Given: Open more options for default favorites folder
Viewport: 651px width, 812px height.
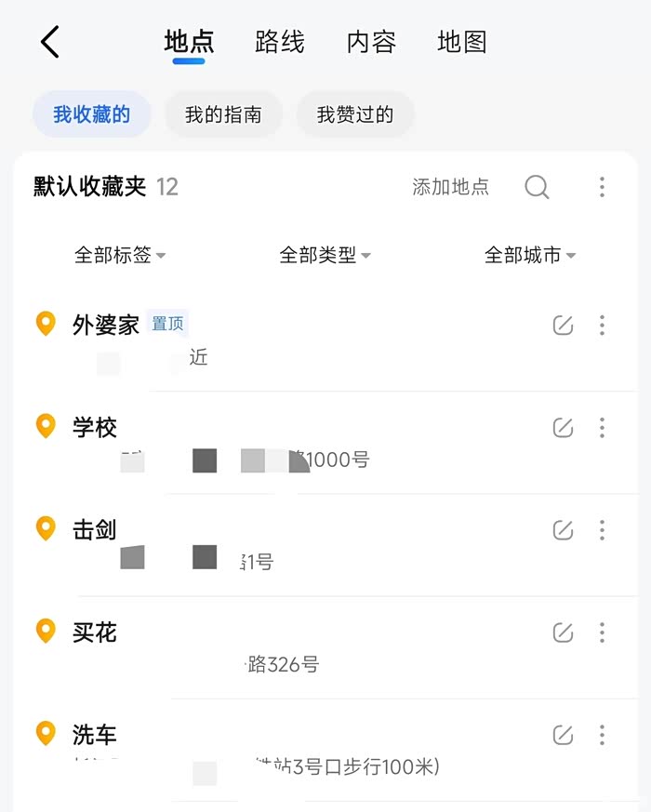Looking at the screenshot, I should (x=602, y=187).
